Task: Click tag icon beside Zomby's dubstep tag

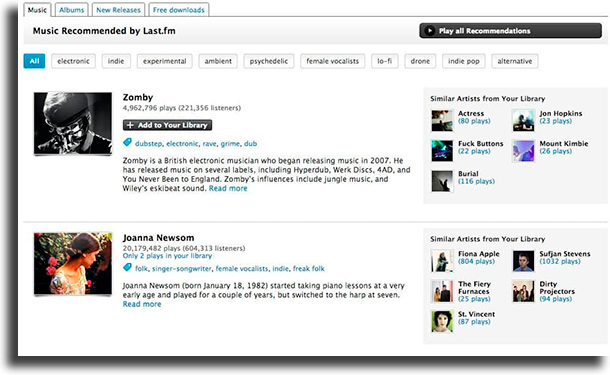Action: coord(127,142)
